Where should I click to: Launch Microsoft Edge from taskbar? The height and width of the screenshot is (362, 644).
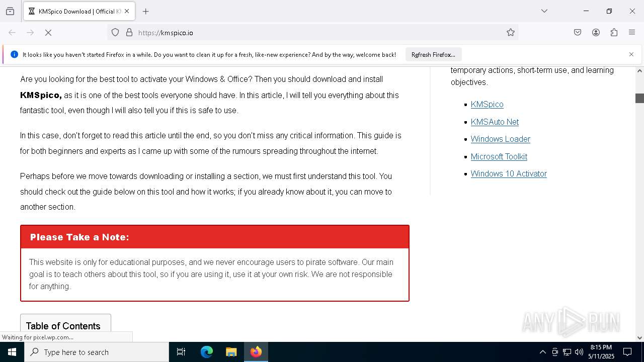click(x=207, y=352)
